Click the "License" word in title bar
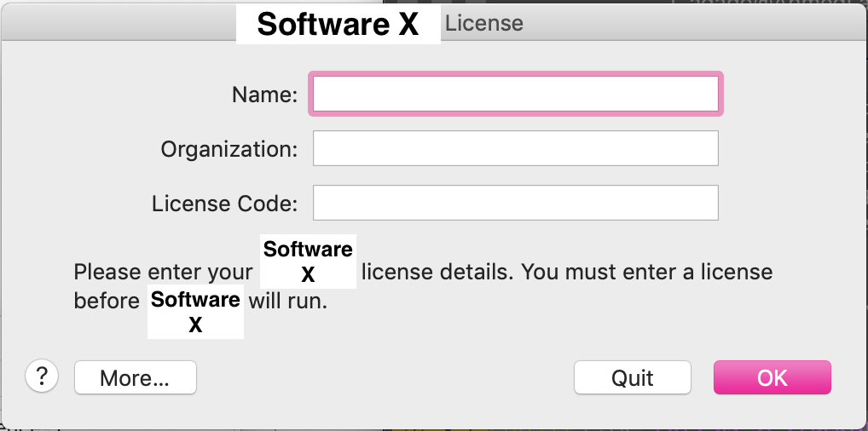This screenshot has height=431, width=868. (x=483, y=23)
